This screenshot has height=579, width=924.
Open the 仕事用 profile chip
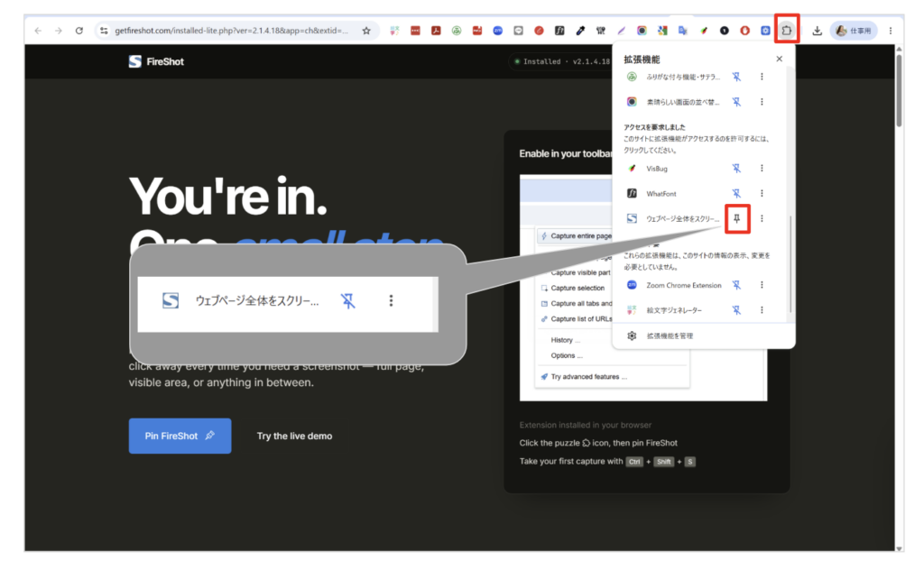[x=854, y=31]
